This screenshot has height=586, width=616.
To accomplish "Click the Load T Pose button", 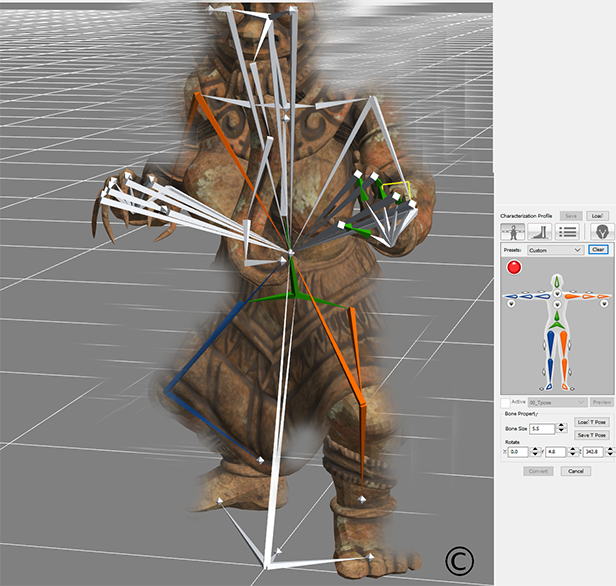I will [x=592, y=422].
